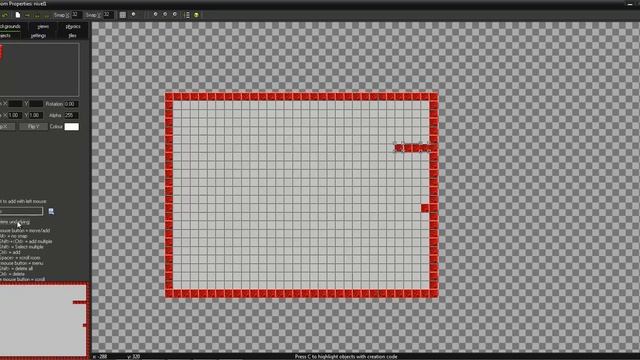
Task: Click the top-left corner red wall block
Action: point(169,97)
